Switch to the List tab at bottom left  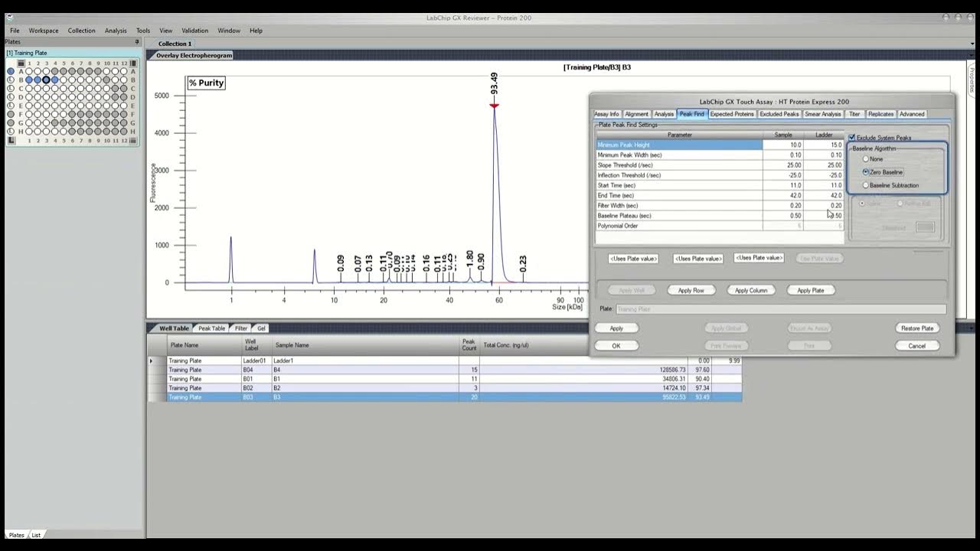[x=36, y=535]
